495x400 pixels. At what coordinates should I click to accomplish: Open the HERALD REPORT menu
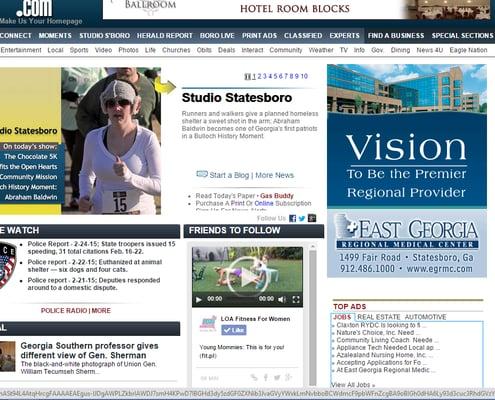point(164,36)
